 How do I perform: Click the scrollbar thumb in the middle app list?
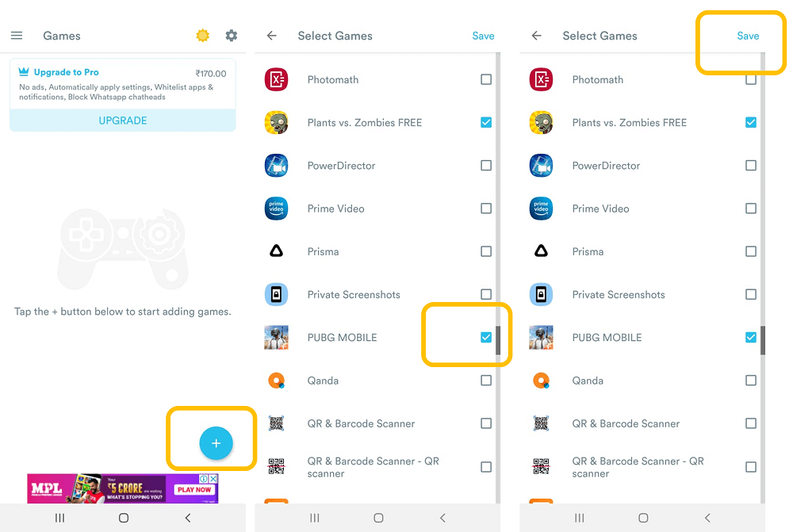(498, 340)
